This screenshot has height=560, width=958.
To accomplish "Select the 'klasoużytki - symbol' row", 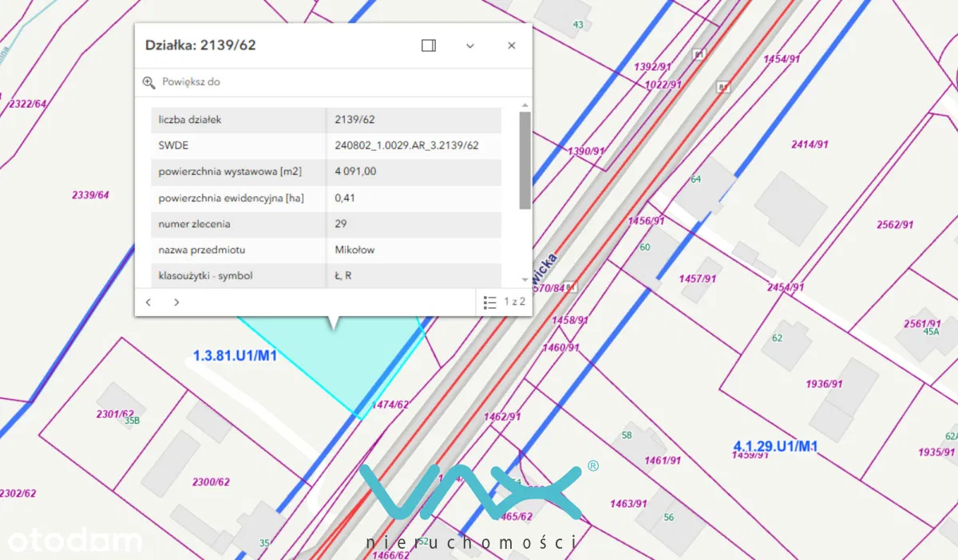I will tap(239, 276).
